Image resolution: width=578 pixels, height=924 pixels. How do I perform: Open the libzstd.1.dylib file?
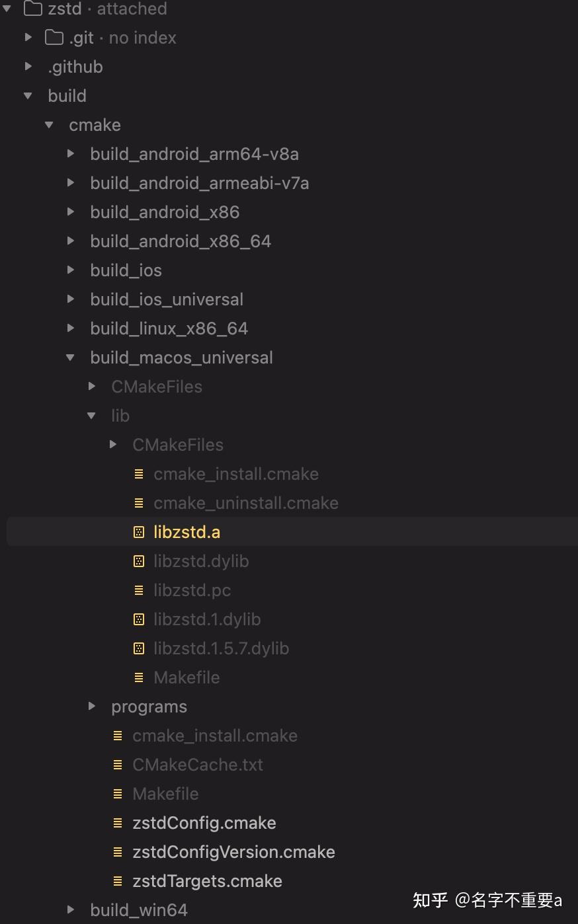tap(207, 619)
